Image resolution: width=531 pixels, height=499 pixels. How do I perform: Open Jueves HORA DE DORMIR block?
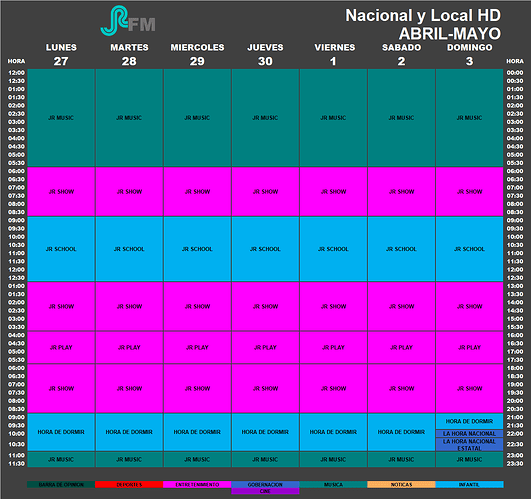(x=265, y=432)
